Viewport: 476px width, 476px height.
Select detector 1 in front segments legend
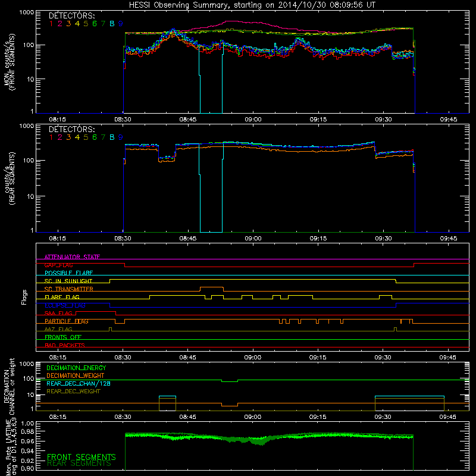pos(51,23)
